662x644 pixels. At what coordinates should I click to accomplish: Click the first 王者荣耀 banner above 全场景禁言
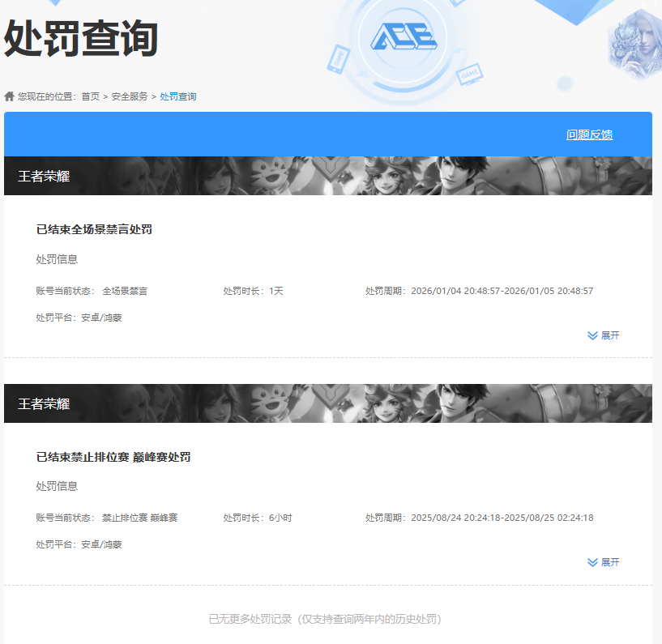pos(328,176)
